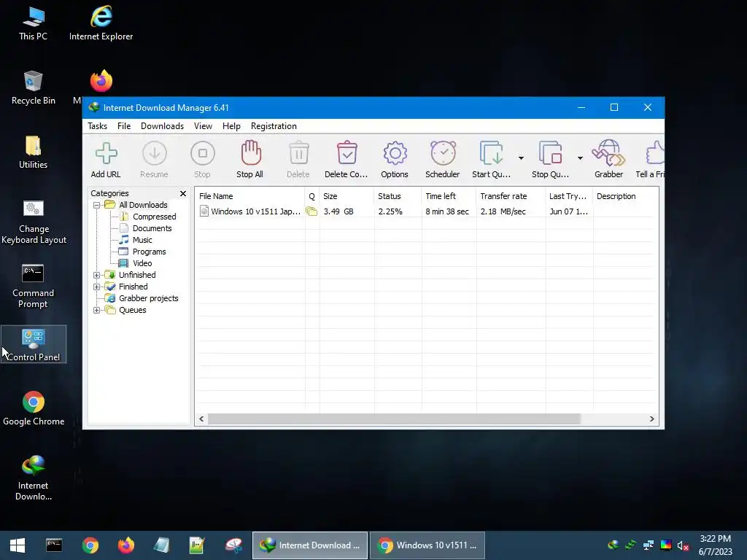
Task: Select Grabber projects in categories
Action: (x=149, y=298)
